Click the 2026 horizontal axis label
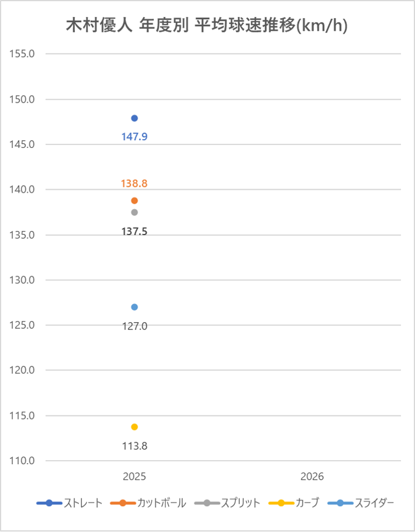This screenshot has width=415, height=532. (x=312, y=477)
